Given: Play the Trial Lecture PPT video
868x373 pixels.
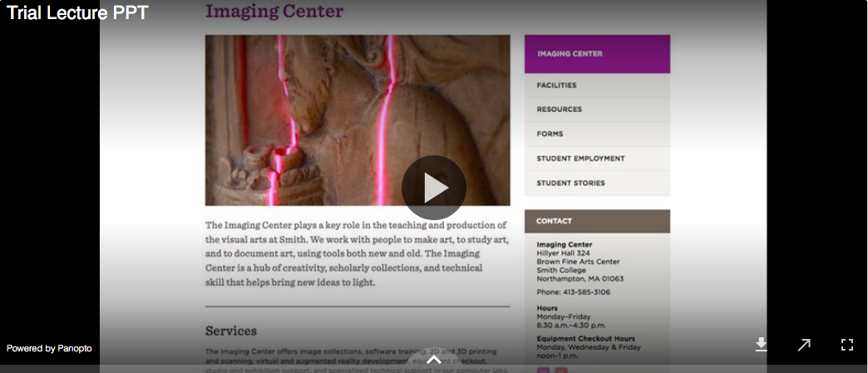Looking at the screenshot, I should point(433,188).
